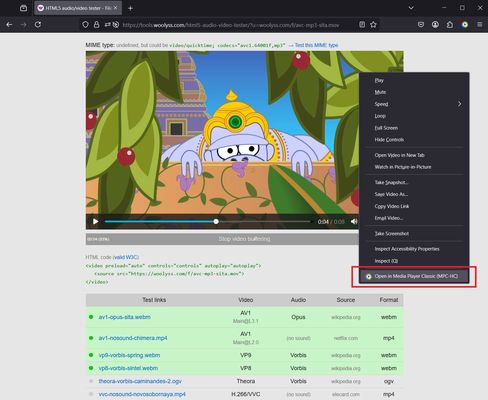Open the Firefox View icon left of tabs
Viewport: 488px width, 400px height.
pos(23,8)
